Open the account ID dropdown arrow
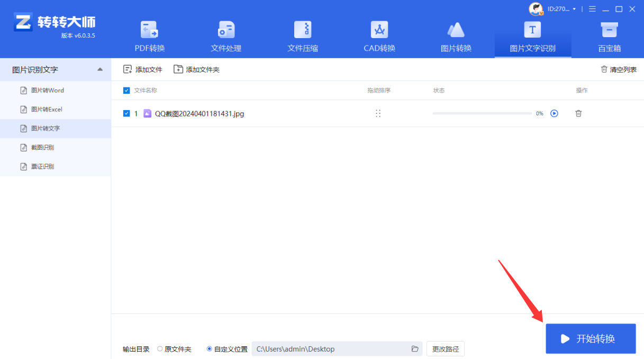 (574, 9)
